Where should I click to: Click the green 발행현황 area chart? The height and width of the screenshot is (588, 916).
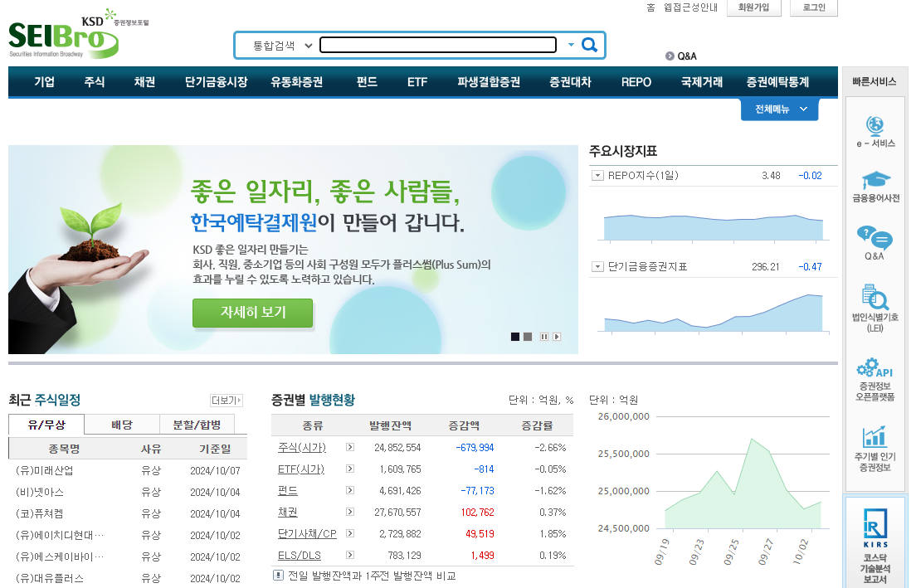point(743,484)
